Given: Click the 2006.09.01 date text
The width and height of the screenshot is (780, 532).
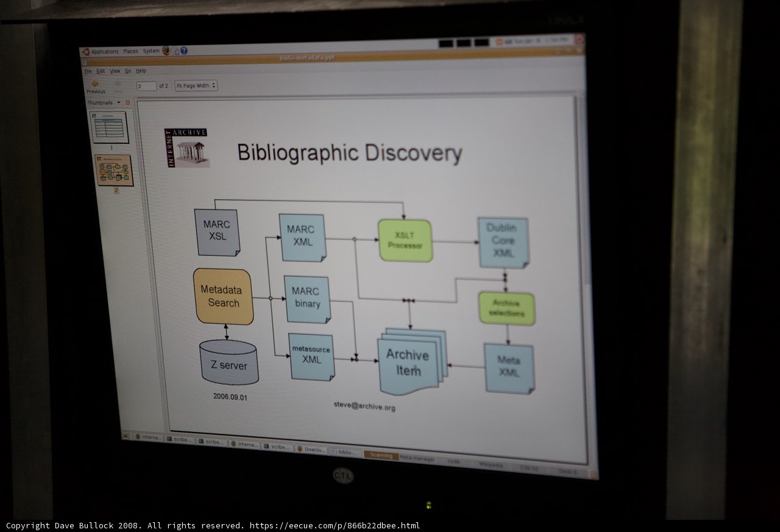Looking at the screenshot, I should click(230, 396).
